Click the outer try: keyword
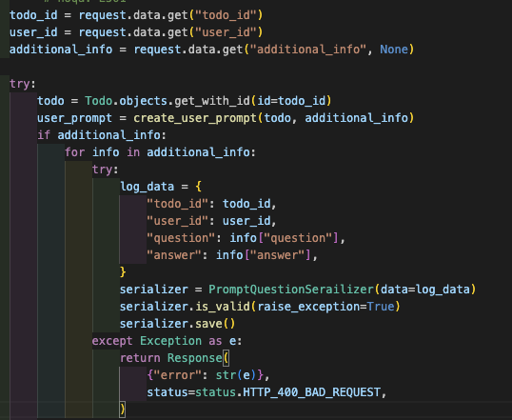 tap(23, 84)
